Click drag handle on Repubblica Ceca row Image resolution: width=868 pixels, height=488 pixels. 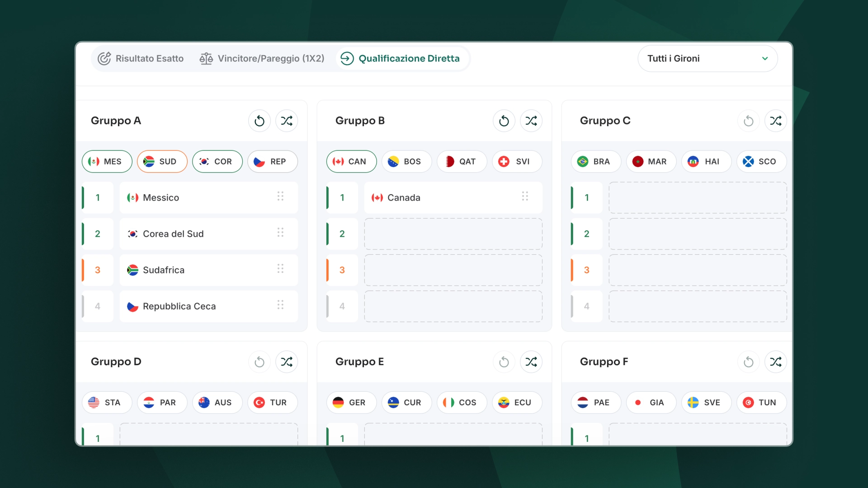[280, 305]
